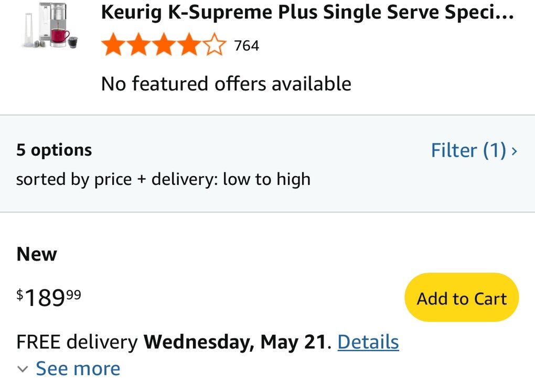
Task: Click the third orange rating star
Action: (x=164, y=46)
